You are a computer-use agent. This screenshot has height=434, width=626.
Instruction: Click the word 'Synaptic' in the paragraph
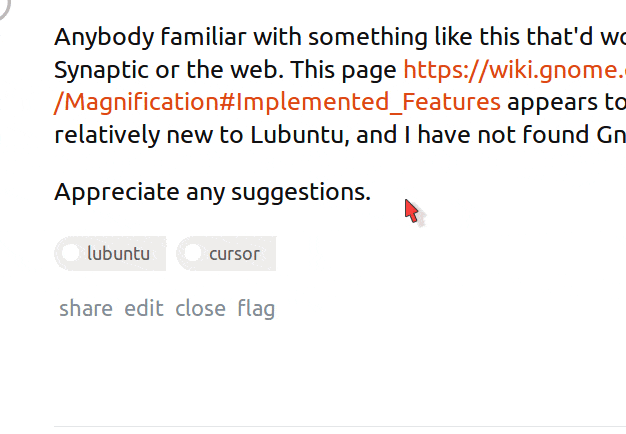point(98,70)
